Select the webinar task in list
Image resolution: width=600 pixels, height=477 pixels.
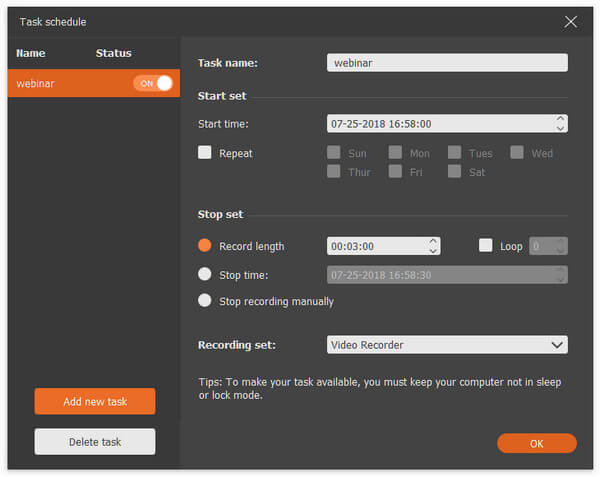60,84
